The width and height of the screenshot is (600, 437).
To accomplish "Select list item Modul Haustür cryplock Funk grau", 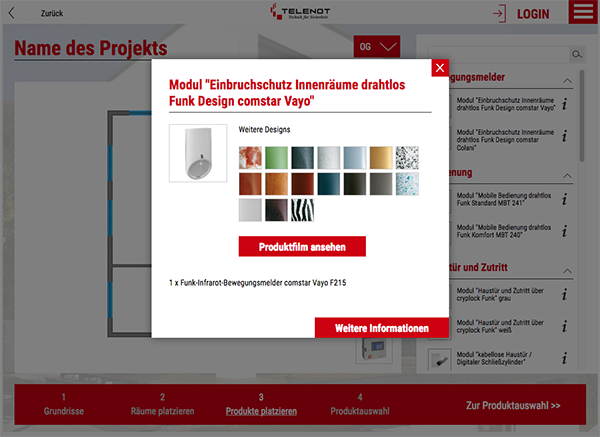I will pyautogui.click(x=500, y=294).
